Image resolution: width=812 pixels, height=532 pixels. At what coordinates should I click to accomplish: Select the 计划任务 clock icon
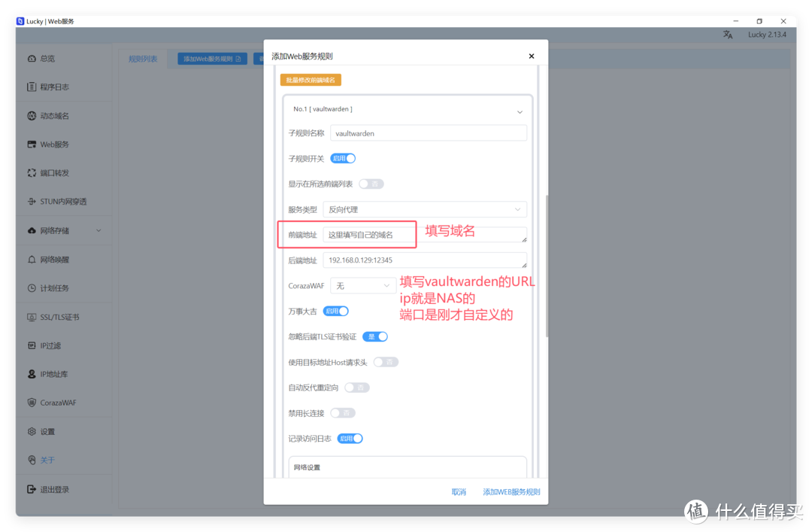coord(32,287)
